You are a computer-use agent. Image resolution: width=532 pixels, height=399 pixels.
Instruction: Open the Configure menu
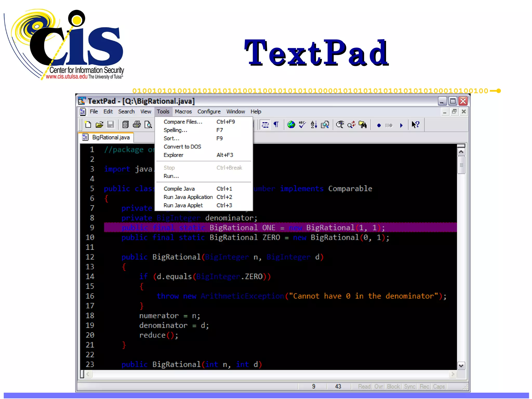point(209,112)
